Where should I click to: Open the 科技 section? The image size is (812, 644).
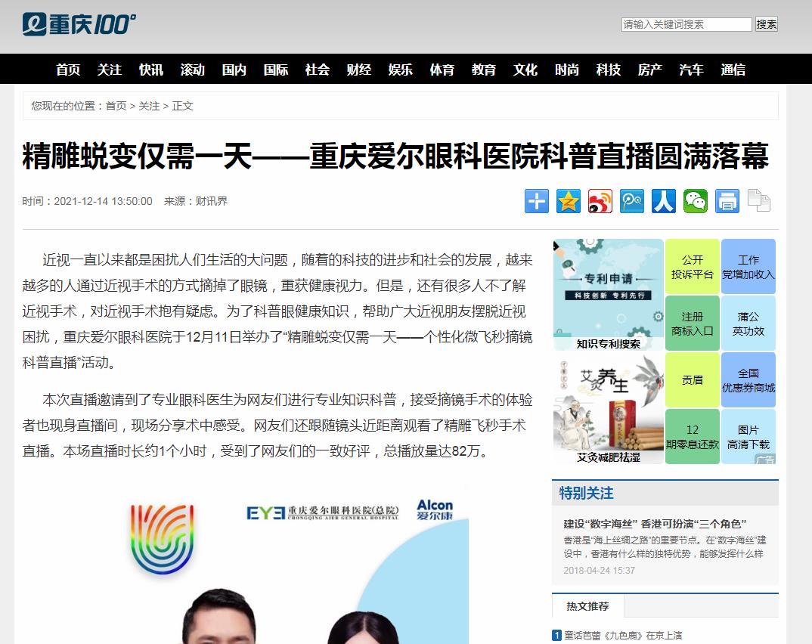click(608, 70)
